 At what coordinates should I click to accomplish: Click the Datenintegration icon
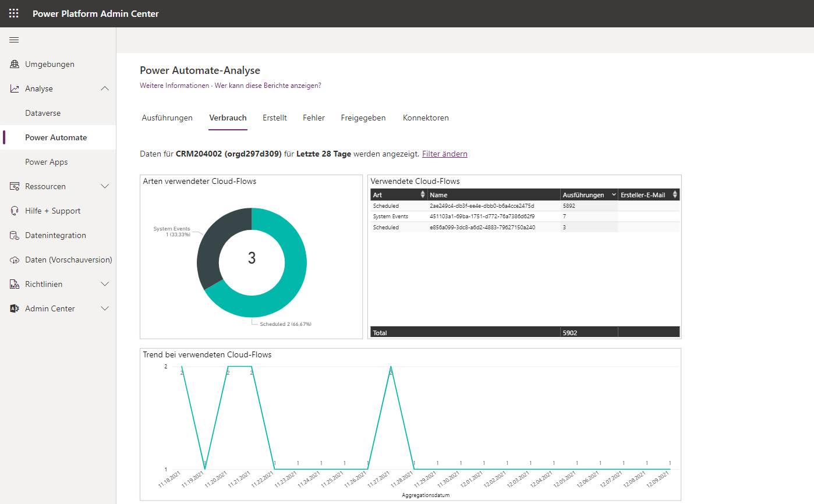(x=15, y=235)
